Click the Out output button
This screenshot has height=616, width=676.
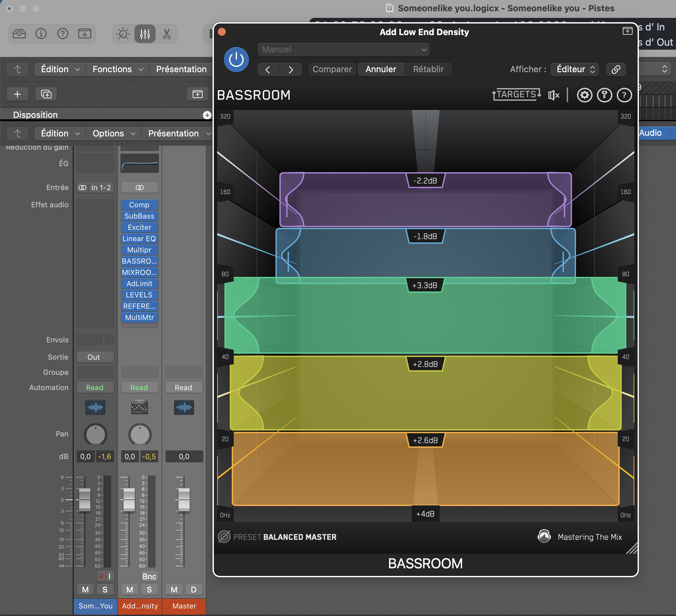[95, 357]
